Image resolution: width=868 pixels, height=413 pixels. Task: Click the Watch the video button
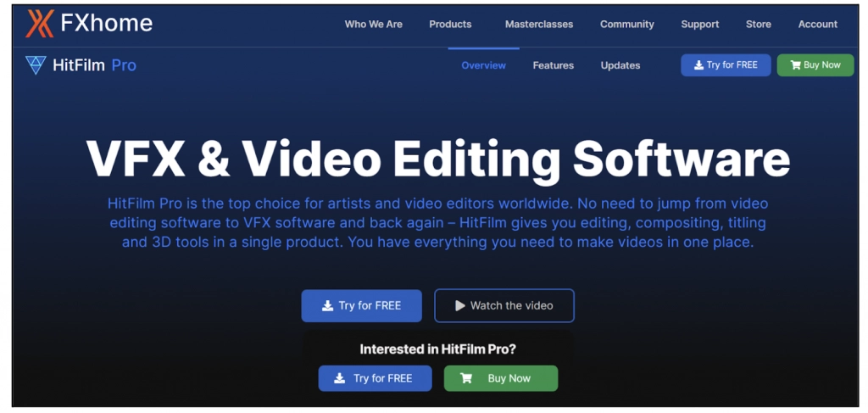[504, 305]
